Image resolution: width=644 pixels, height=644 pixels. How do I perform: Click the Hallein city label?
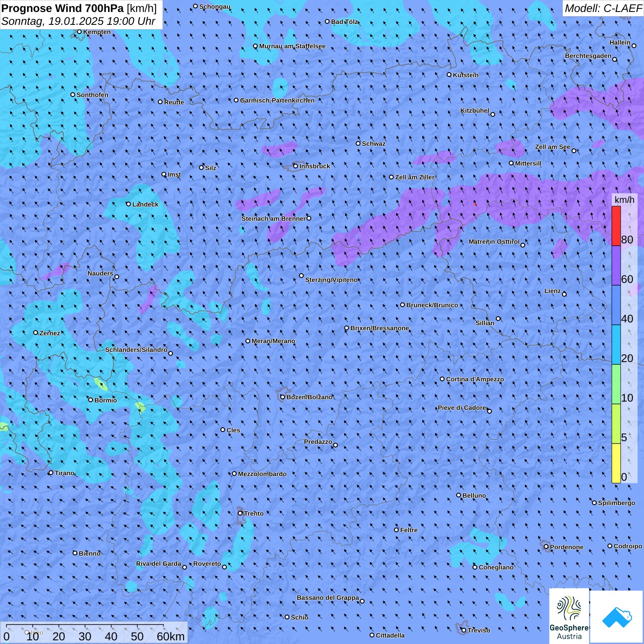tap(620, 42)
